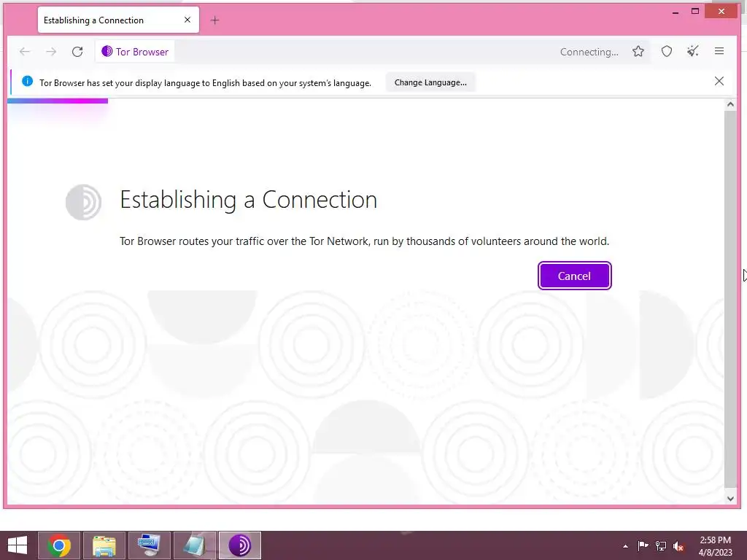Open the network tray icon
The height and width of the screenshot is (560, 747).
(x=661, y=545)
